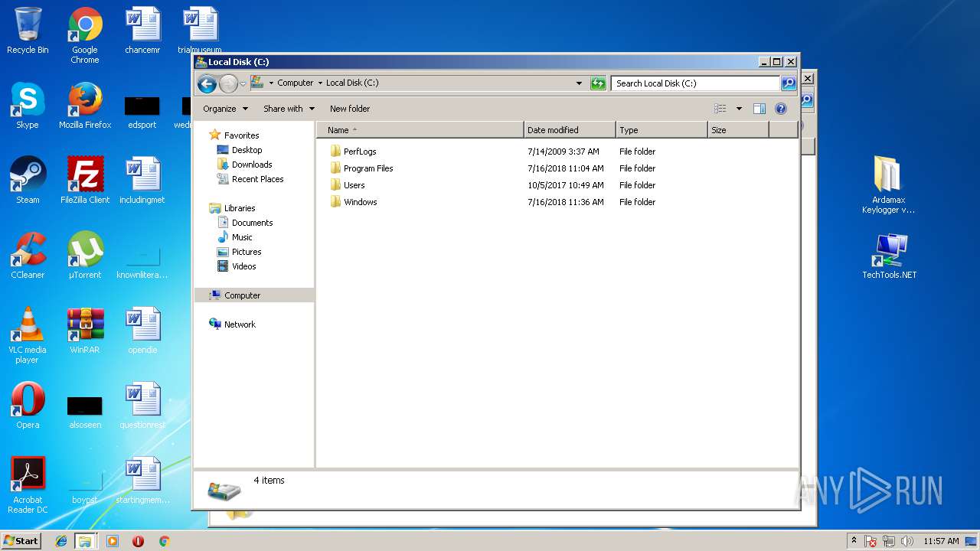Click the Back navigation arrow in Explorer
This screenshot has width=980, height=551.
pos(207,83)
